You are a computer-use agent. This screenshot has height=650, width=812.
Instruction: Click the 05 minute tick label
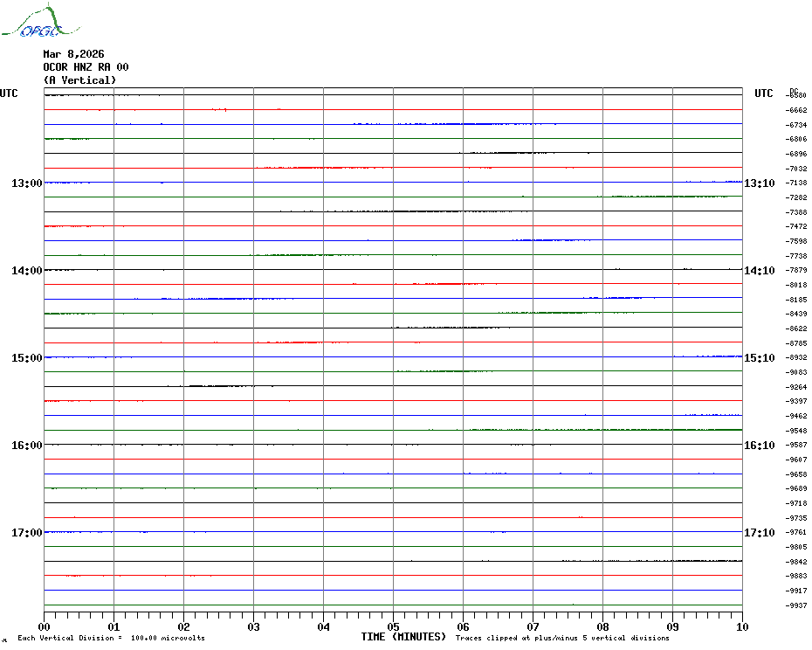(x=393, y=626)
